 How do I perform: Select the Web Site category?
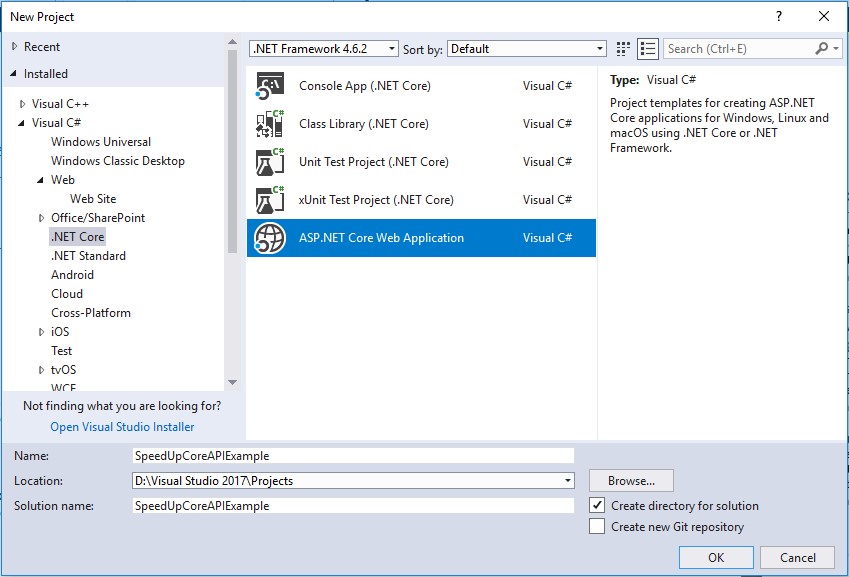[93, 199]
